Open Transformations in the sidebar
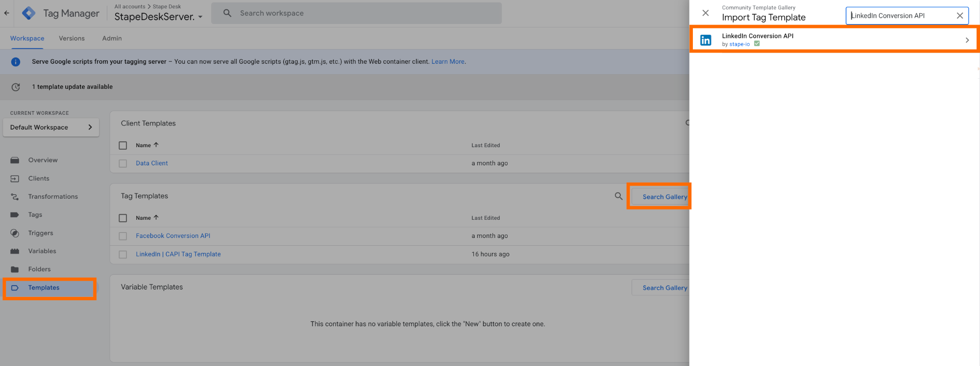The image size is (980, 366). coord(53,197)
